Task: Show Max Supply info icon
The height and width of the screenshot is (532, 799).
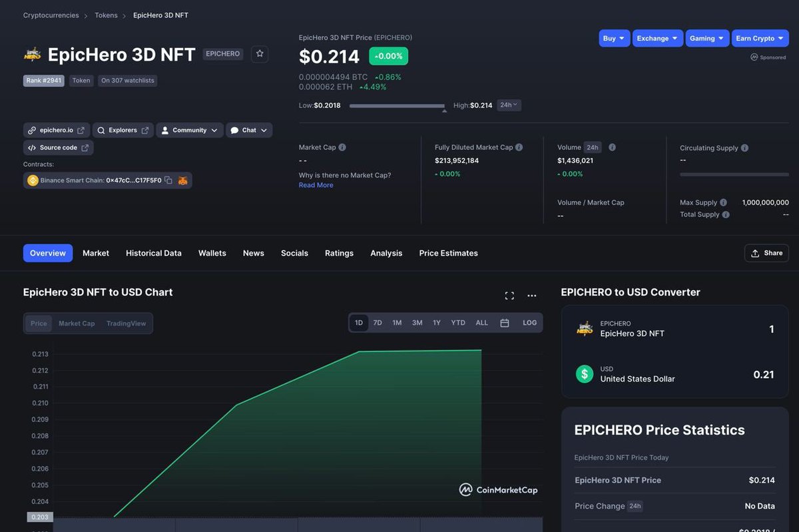Action: tap(723, 202)
